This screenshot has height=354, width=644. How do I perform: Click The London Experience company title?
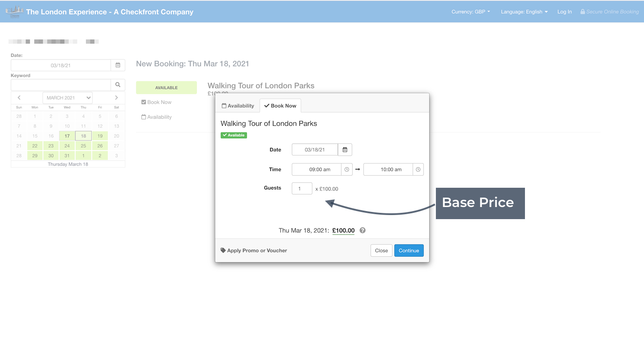(110, 12)
